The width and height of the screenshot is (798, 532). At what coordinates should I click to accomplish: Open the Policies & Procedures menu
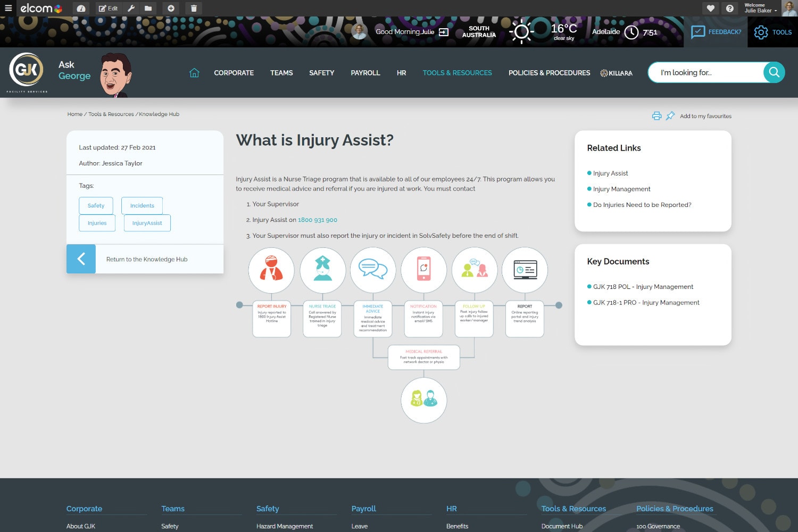click(x=550, y=73)
